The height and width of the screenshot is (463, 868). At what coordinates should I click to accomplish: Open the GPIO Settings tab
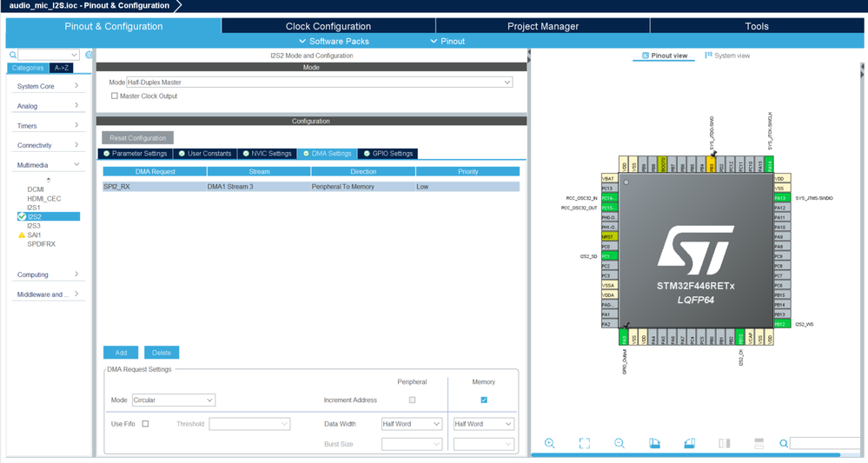pos(388,154)
